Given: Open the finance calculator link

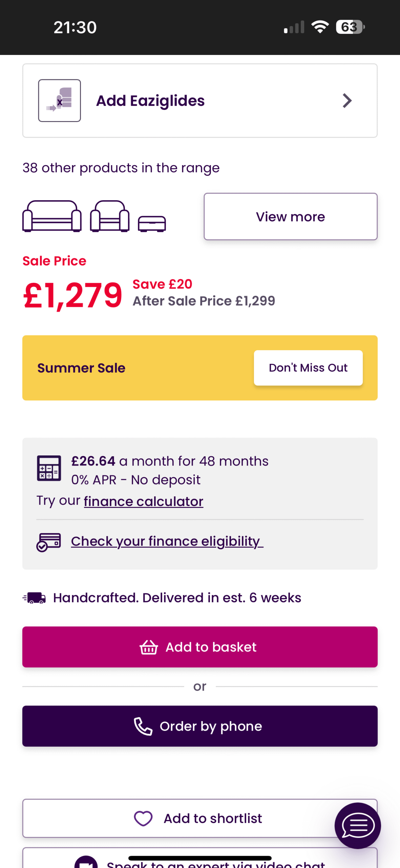Looking at the screenshot, I should [144, 501].
